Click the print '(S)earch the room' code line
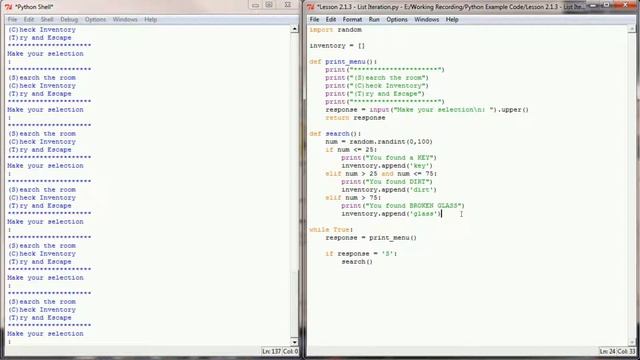Screen dimensions: 640x360 pos(377,78)
